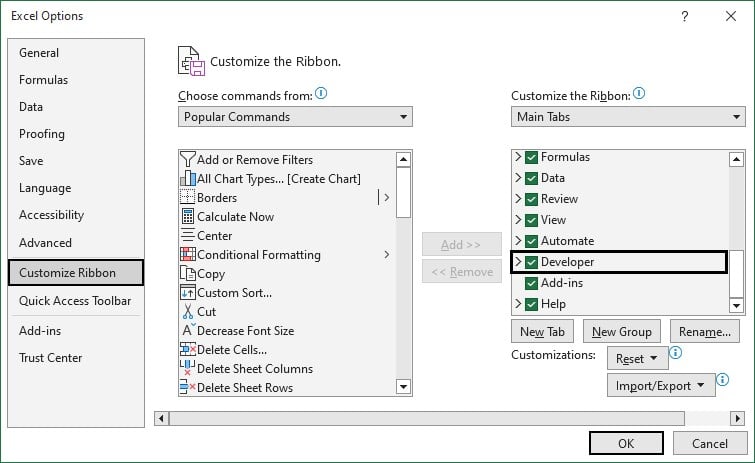Uncheck the Data tab checkbox

531,179
